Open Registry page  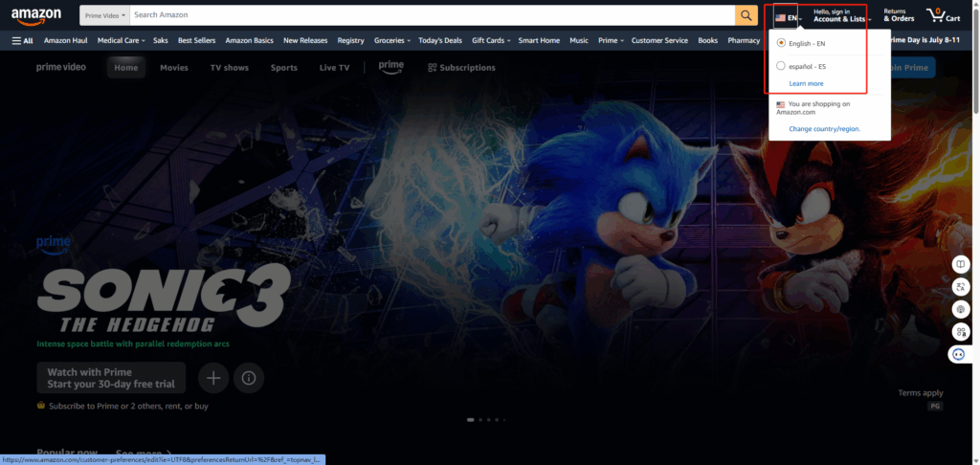pos(350,40)
